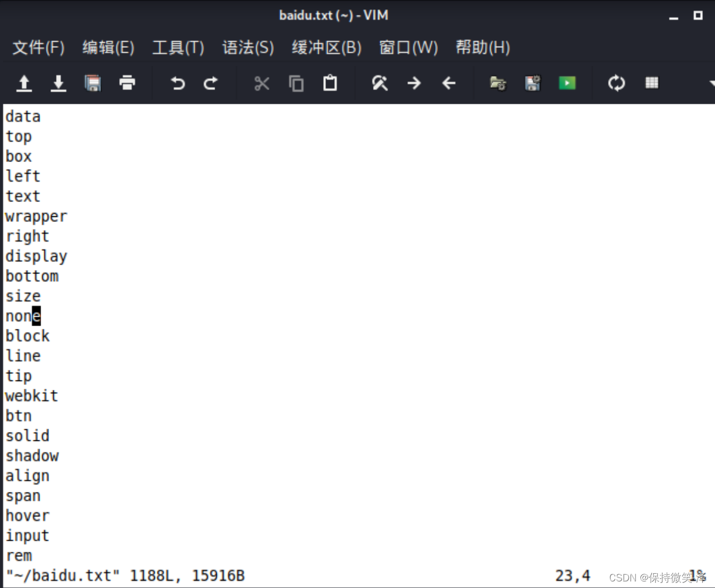Click the "input" line in the buffer
715x588 pixels.
27,536
